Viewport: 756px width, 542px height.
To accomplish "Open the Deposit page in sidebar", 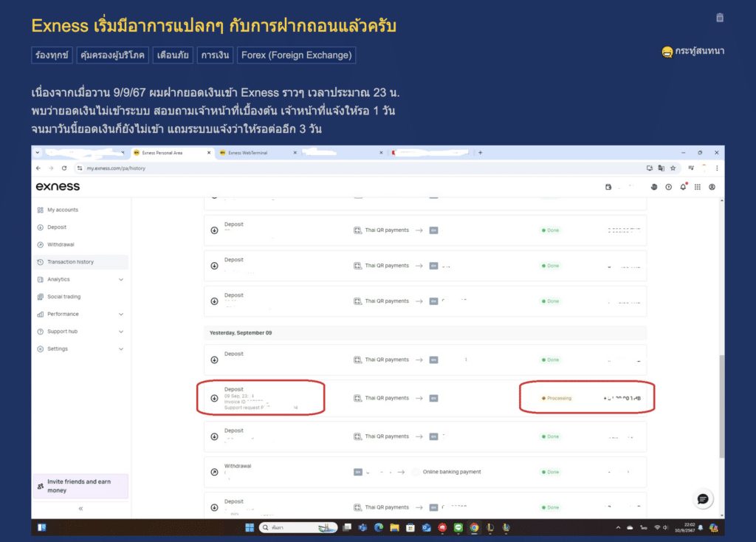I will pyautogui.click(x=57, y=227).
